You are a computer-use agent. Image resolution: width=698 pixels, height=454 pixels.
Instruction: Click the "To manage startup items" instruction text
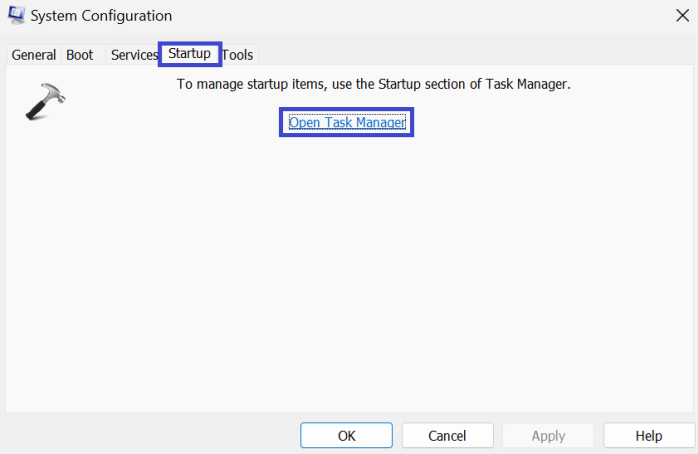click(x=373, y=85)
